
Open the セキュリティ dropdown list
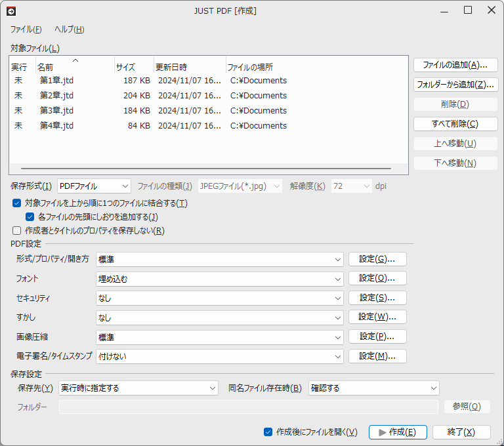click(219, 298)
